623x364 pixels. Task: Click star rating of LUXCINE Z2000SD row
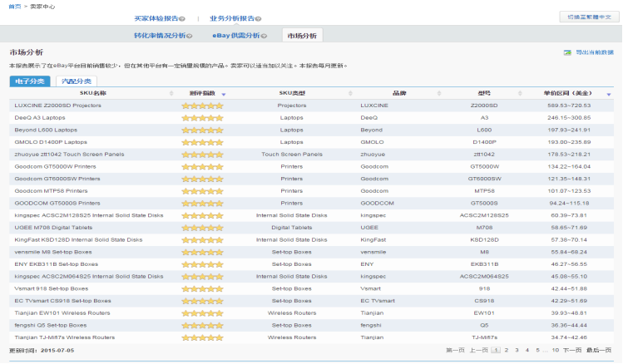pos(202,106)
